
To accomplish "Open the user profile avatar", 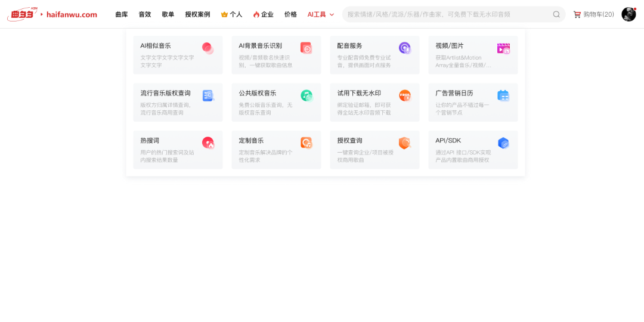I will 628,14.
